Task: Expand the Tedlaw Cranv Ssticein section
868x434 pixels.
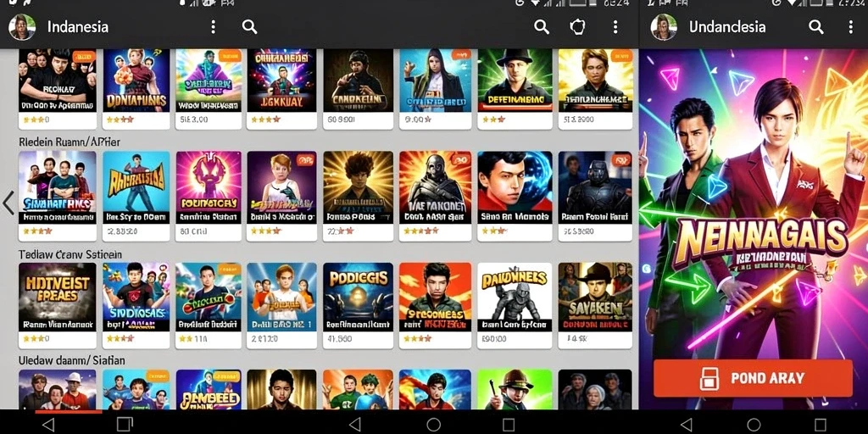Action: [70, 254]
